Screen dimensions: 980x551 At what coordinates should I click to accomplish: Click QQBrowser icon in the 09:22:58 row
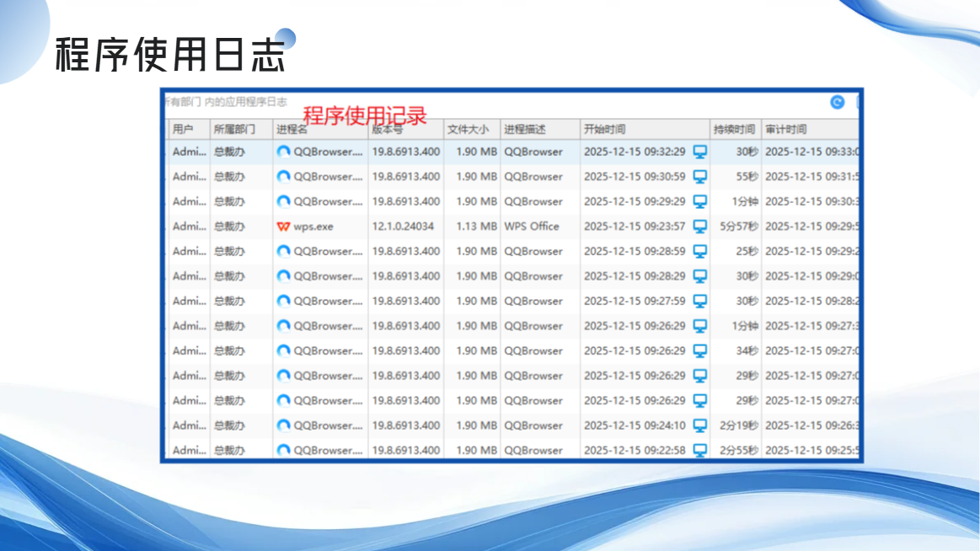(284, 451)
